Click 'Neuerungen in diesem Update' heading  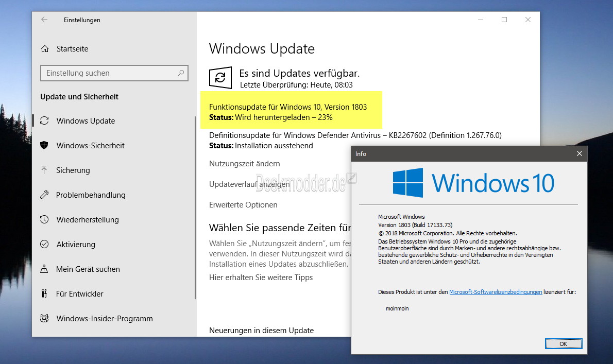tap(261, 331)
